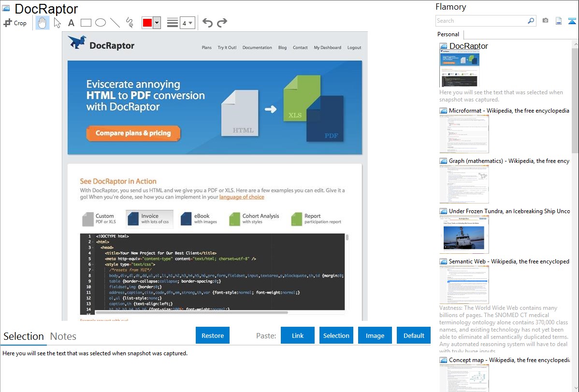Open the Personal tab
579x392 pixels.
point(449,34)
